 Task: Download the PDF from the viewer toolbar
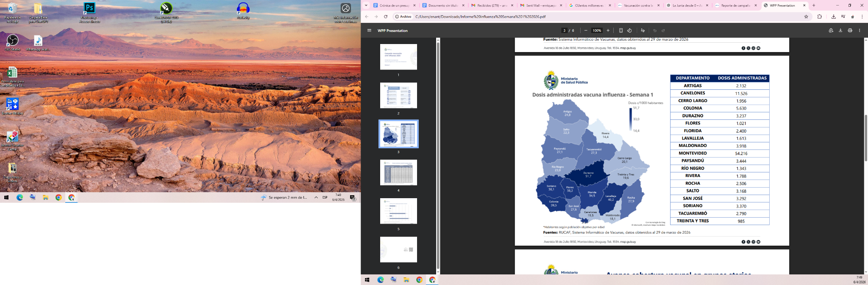[840, 30]
